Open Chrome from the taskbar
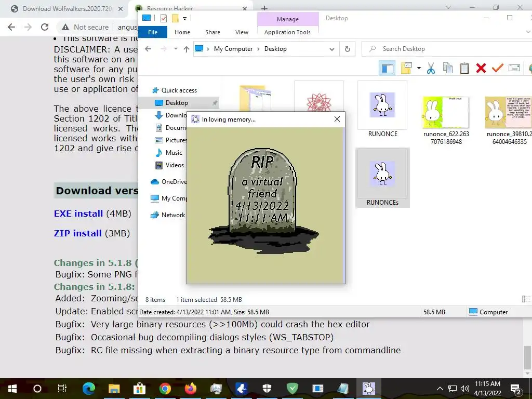 [x=165, y=389]
